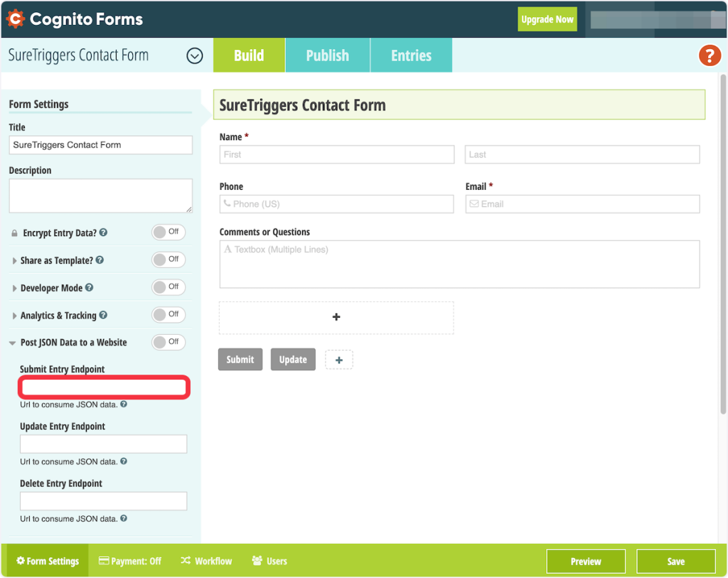The image size is (728, 578).
Task: Collapse Post JSON Data to a Website
Action: click(x=14, y=343)
